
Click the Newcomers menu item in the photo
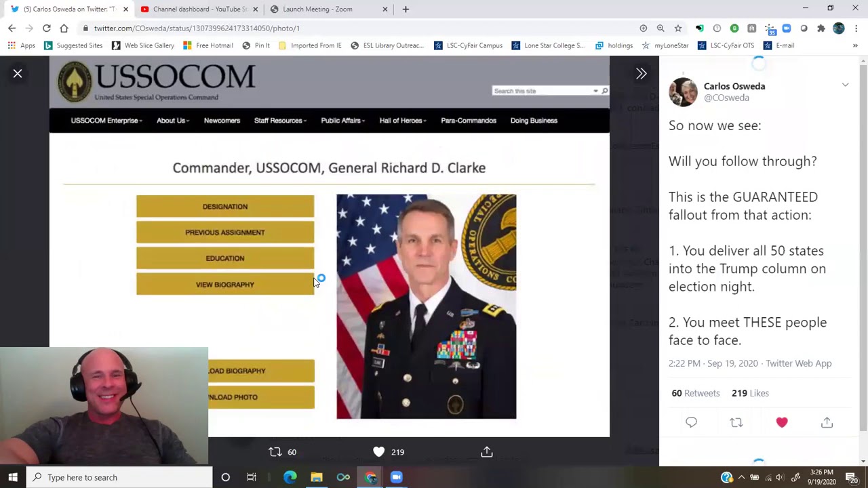click(x=222, y=121)
